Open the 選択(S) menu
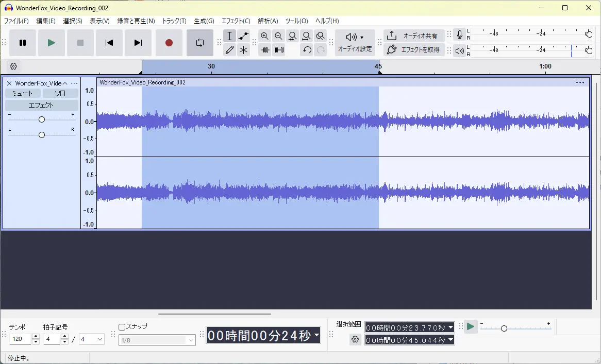This screenshot has height=364, width=601. pyautogui.click(x=73, y=21)
